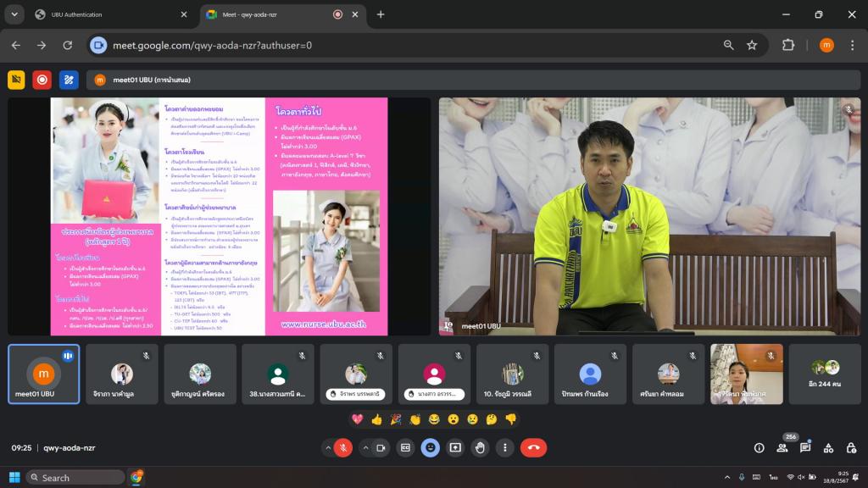Open the more options three-dot menu
Screen dimensions: 868x488
(x=505, y=447)
